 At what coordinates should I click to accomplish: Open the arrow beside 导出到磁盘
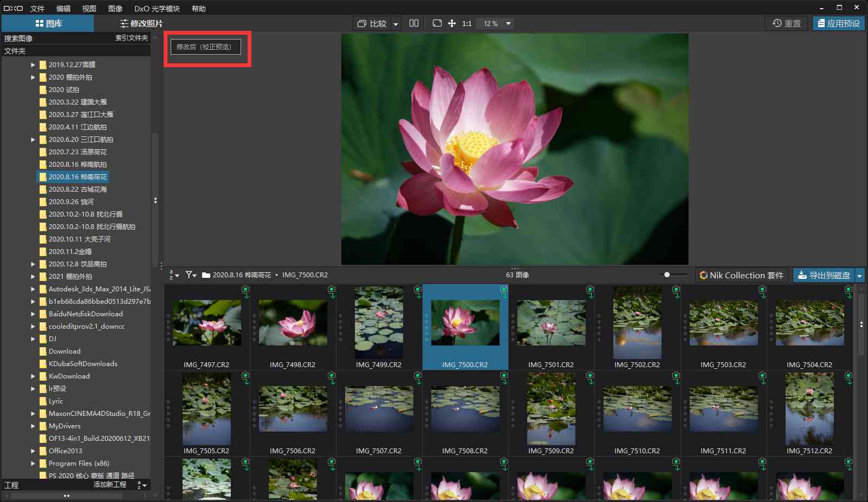coord(859,276)
